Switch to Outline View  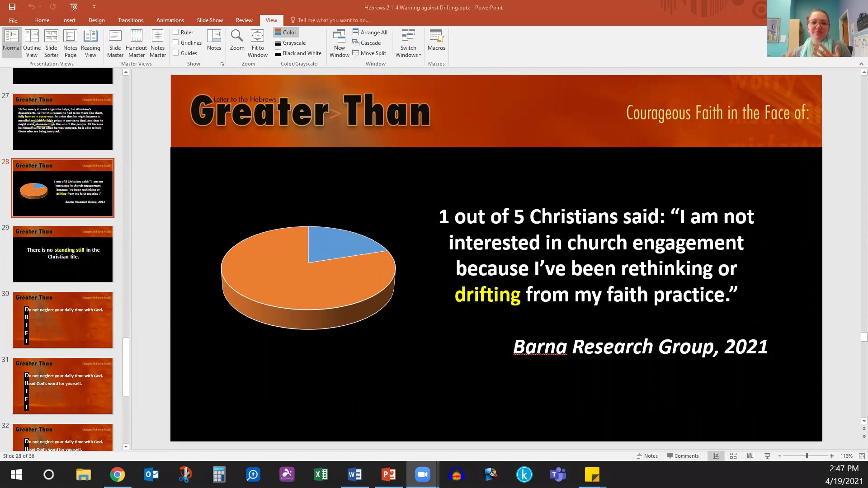pos(32,43)
